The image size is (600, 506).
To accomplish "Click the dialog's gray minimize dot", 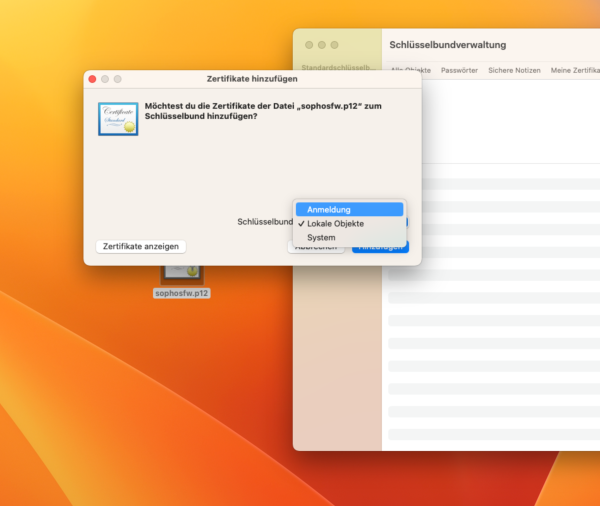I will (105, 78).
